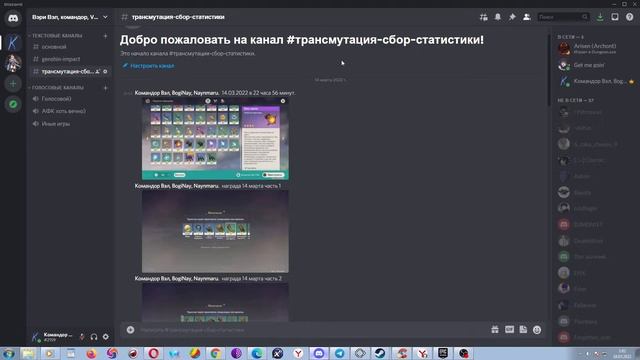The image size is (640, 360).
Task: Click your user avatar in the bottom panel
Action: [x=36, y=337]
